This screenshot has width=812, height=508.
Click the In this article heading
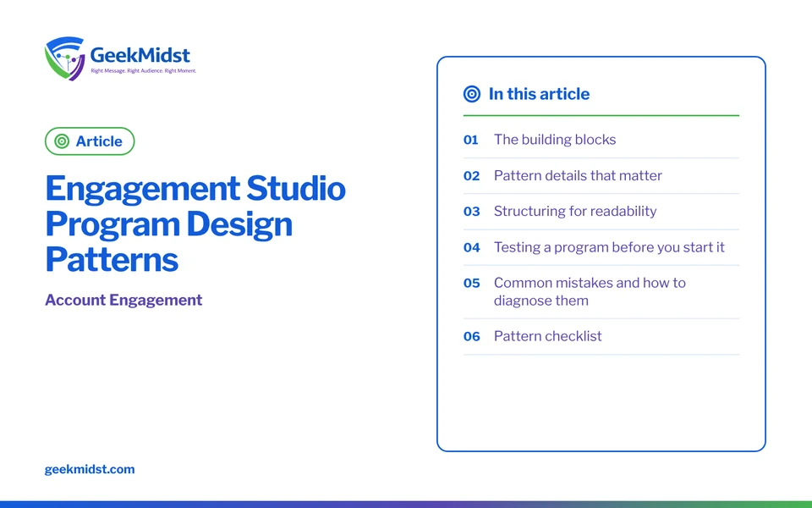coord(539,94)
